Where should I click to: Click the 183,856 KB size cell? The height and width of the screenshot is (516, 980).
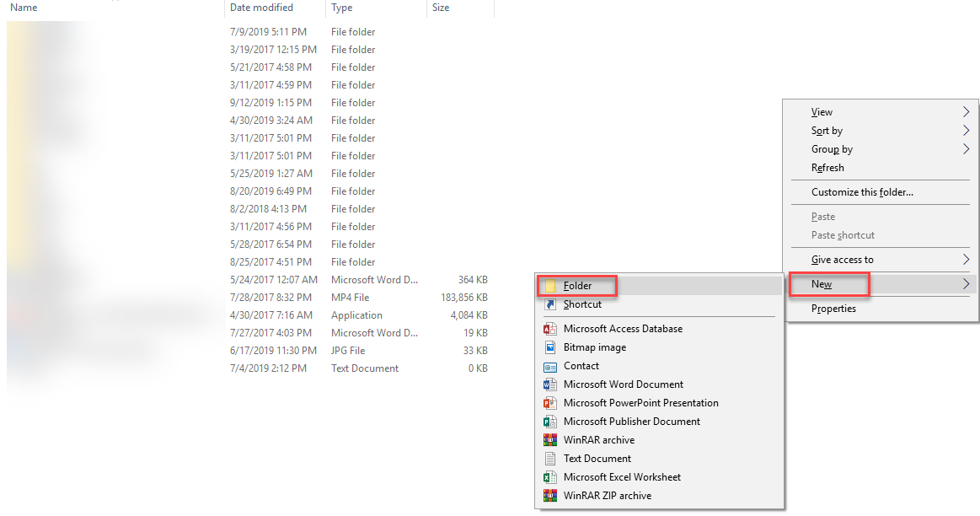[464, 298]
